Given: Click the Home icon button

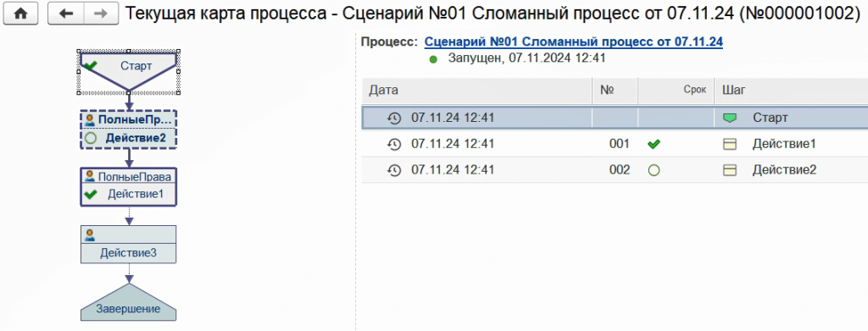Looking at the screenshot, I should (x=20, y=14).
